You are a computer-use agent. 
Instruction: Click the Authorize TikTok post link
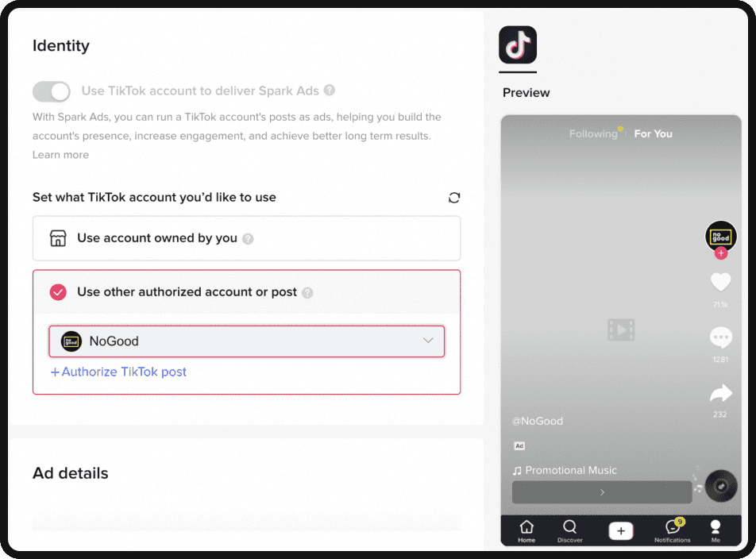coord(118,372)
